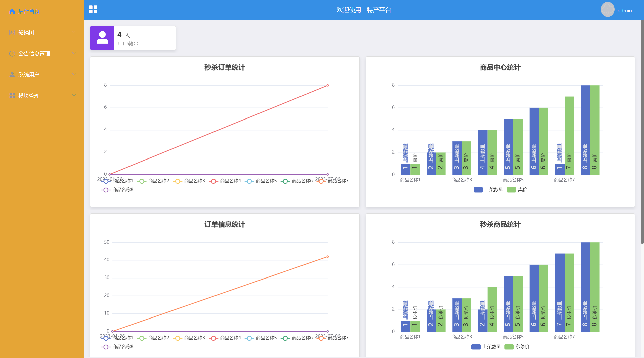Screen dimensions: 644x358
Task: Expand the 模块管理 chevron arrow
Action: 74,95
